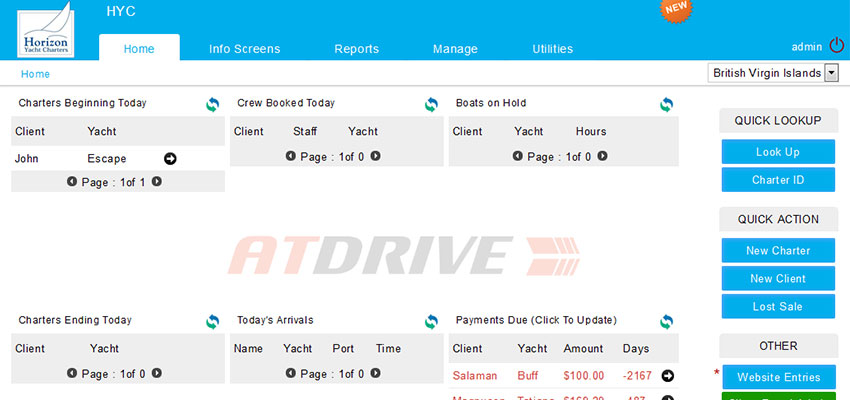Go to next page in Boats on Hold
The width and height of the screenshot is (850, 400).
[x=602, y=156]
